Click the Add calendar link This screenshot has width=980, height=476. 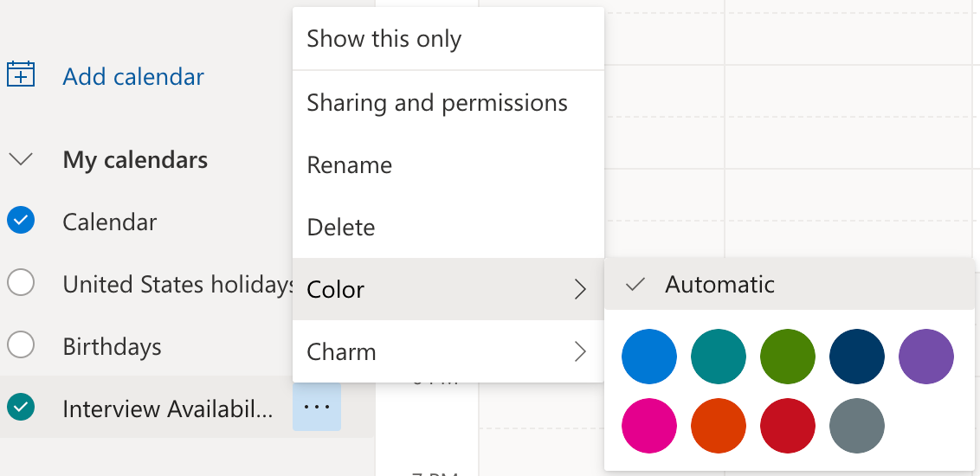pyautogui.click(x=133, y=76)
